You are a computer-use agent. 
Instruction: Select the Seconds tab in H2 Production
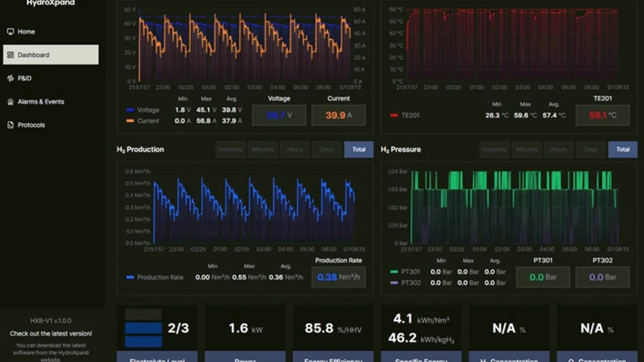(x=230, y=149)
